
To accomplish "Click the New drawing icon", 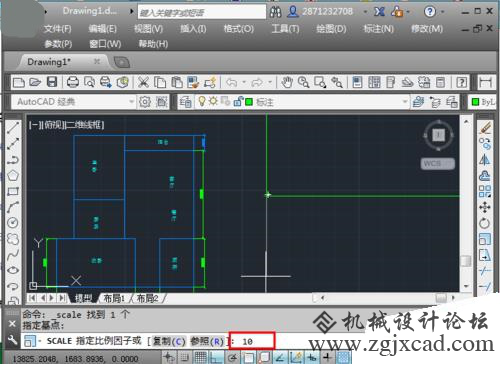I will click(19, 82).
